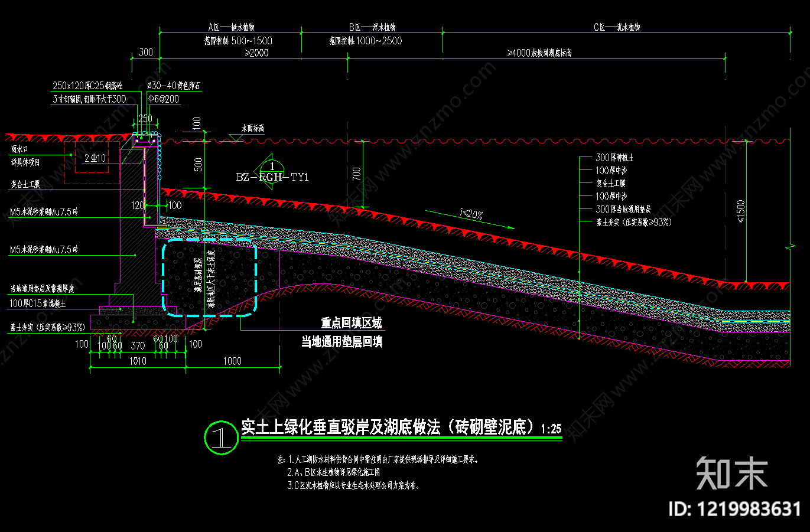The width and height of the screenshot is (810, 532).
Task: Click the label '当地通用垫层及常规厚度'
Action: click(x=42, y=289)
